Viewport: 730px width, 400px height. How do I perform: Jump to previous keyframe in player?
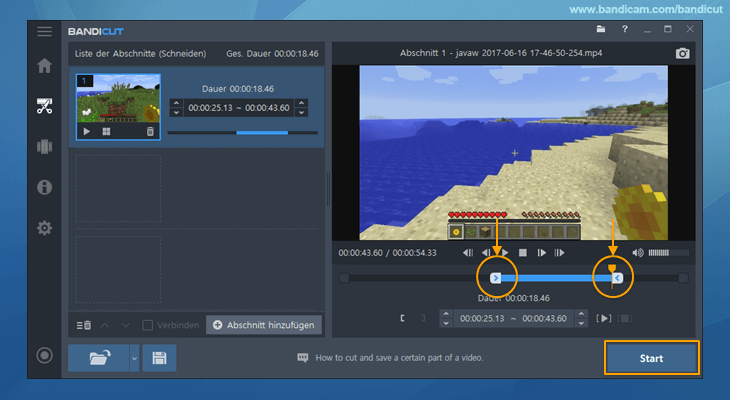click(468, 253)
